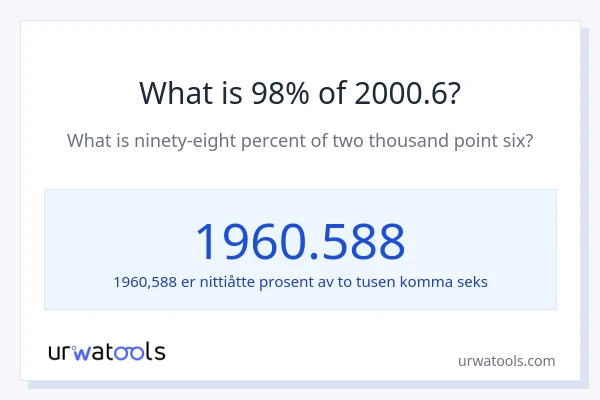This screenshot has width=600, height=400.
Task: Click the urwatools logo
Action: 107,351
